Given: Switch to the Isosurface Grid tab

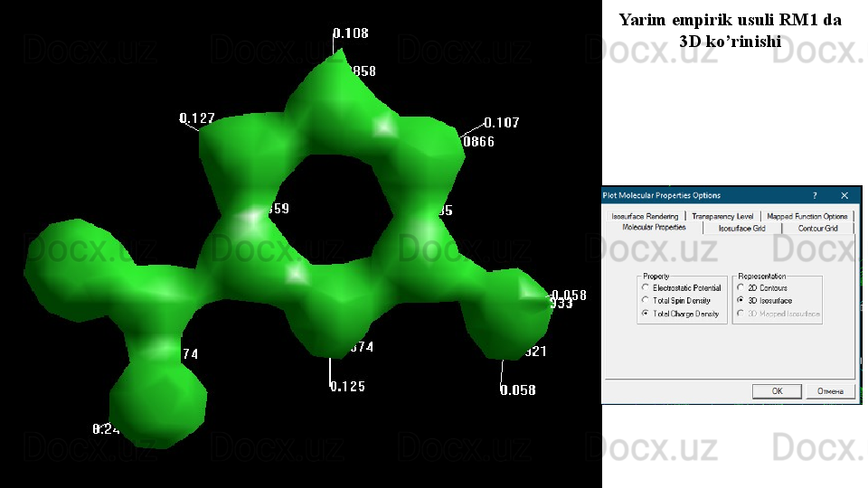Looking at the screenshot, I should click(x=741, y=229).
